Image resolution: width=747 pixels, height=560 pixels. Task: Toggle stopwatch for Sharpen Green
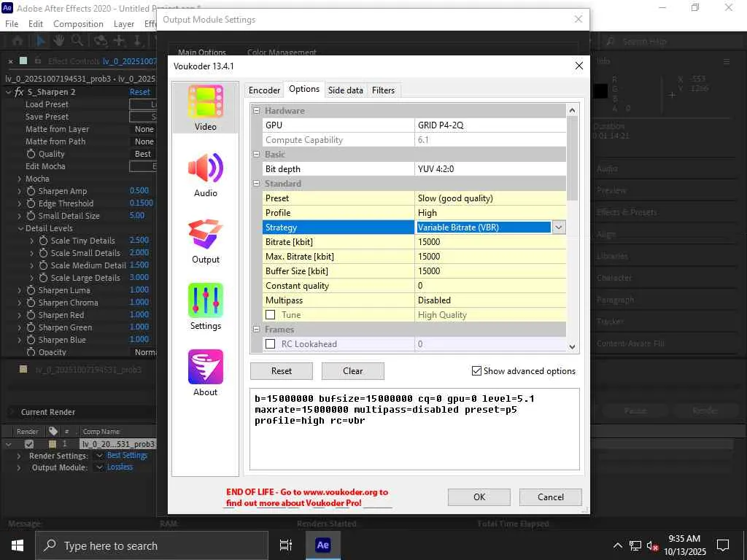point(31,327)
